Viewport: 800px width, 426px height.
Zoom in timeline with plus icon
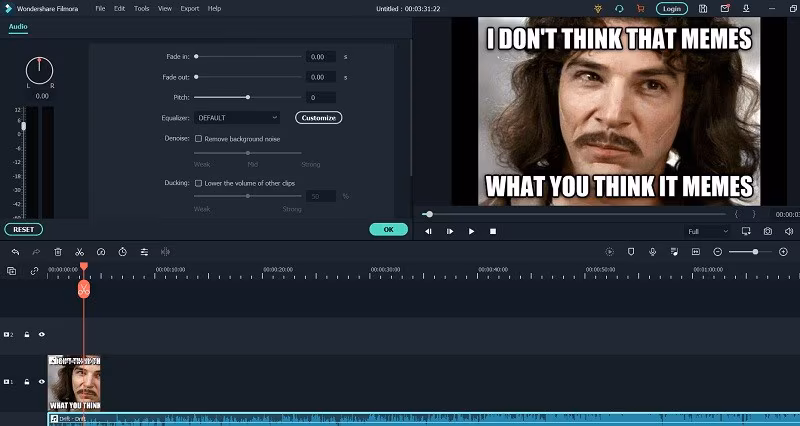(x=783, y=252)
